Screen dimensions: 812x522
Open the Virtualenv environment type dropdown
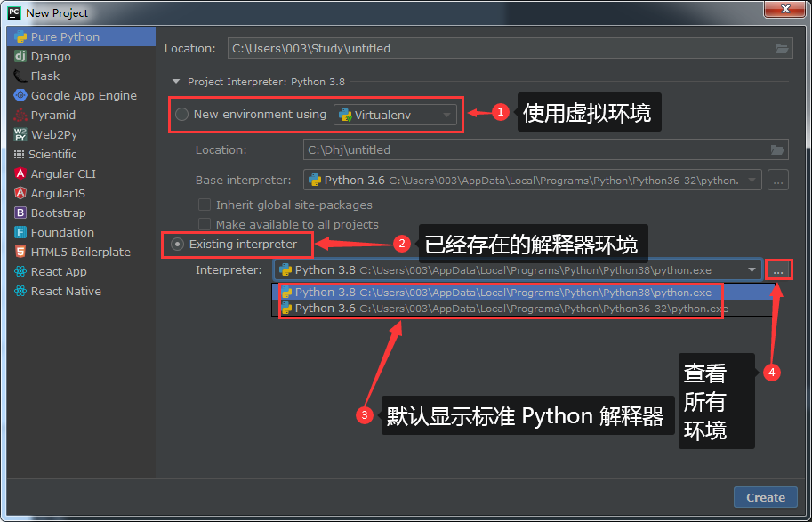[x=395, y=115]
